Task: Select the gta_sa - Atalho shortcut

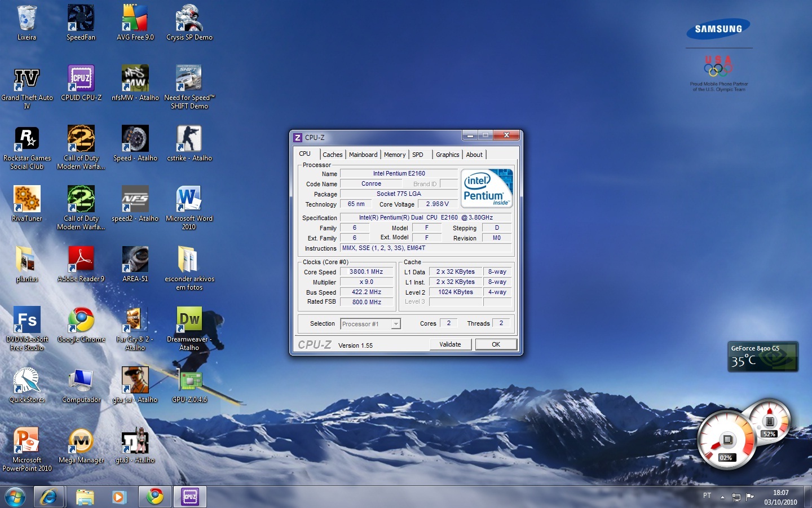Action: 135,385
